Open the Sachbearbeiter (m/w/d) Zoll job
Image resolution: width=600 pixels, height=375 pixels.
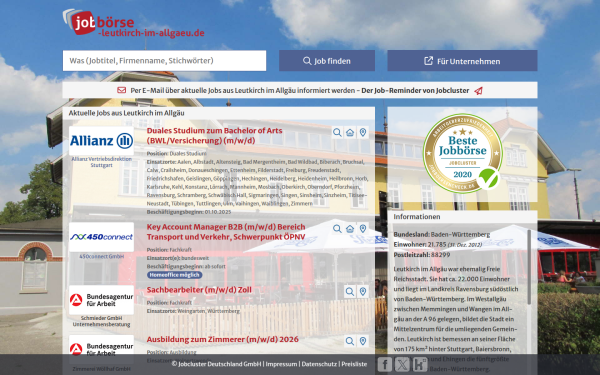point(199,290)
